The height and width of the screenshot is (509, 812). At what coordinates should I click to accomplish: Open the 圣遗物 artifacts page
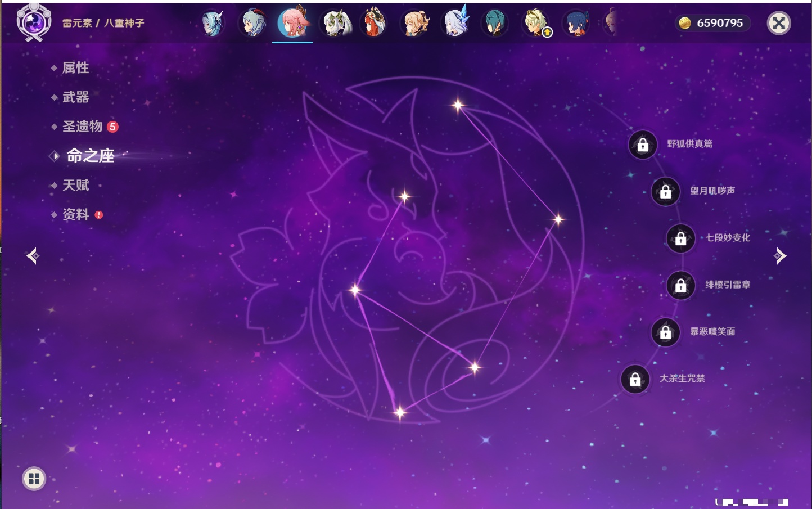click(x=82, y=127)
